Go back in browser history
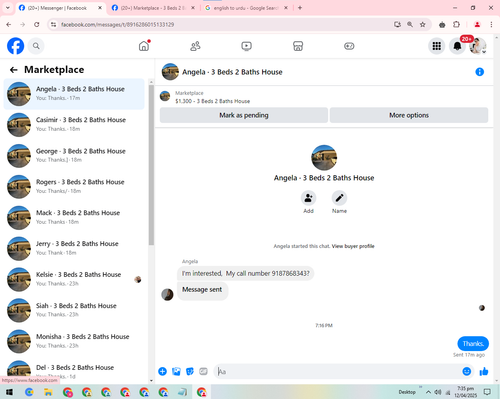Viewport: 500px width, 399px height. pyautogui.click(x=9, y=24)
